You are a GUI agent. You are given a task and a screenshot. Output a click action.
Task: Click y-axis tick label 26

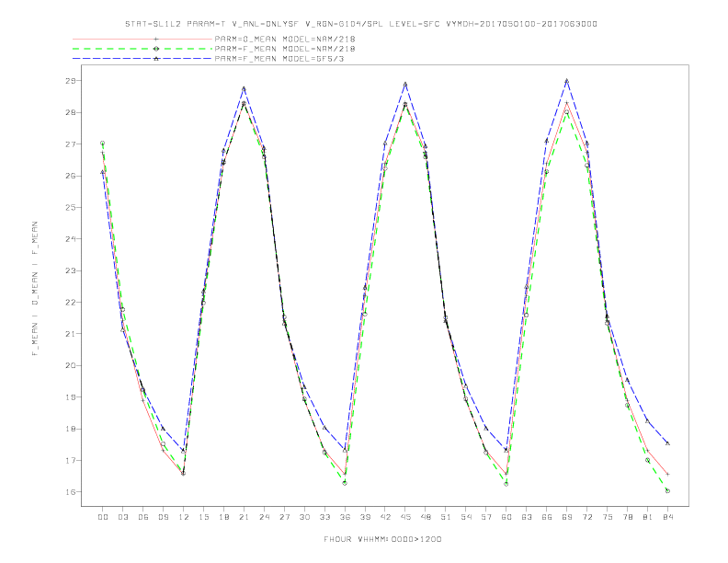71,176
